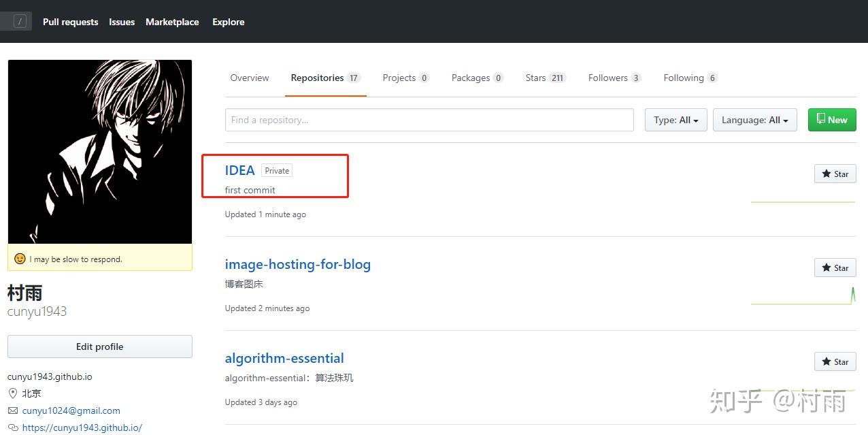The image size is (868, 435).
Task: Click the smiley status emoji icon
Action: [20, 259]
